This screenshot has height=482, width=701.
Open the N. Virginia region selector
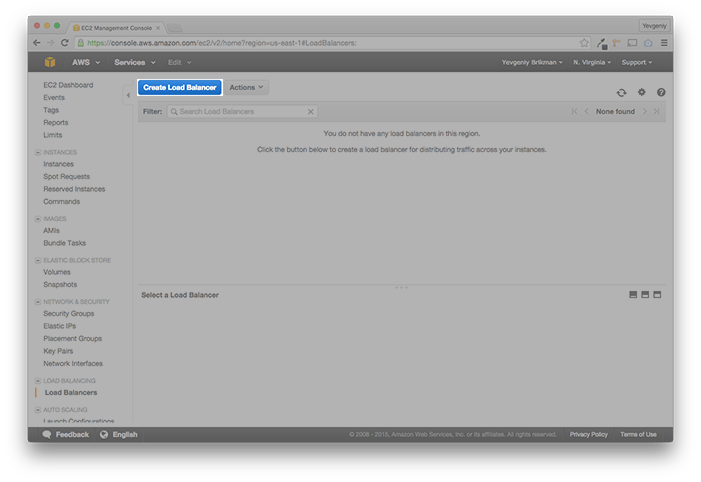coord(592,62)
